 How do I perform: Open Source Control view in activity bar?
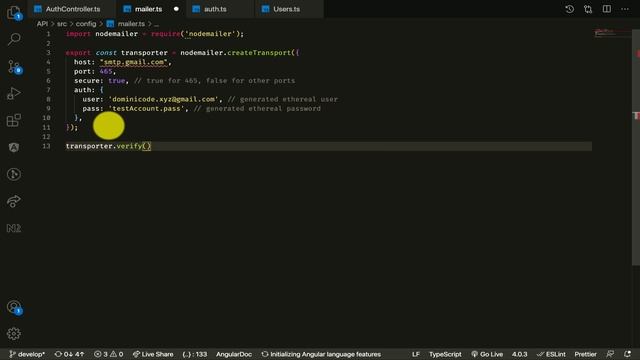point(14,67)
